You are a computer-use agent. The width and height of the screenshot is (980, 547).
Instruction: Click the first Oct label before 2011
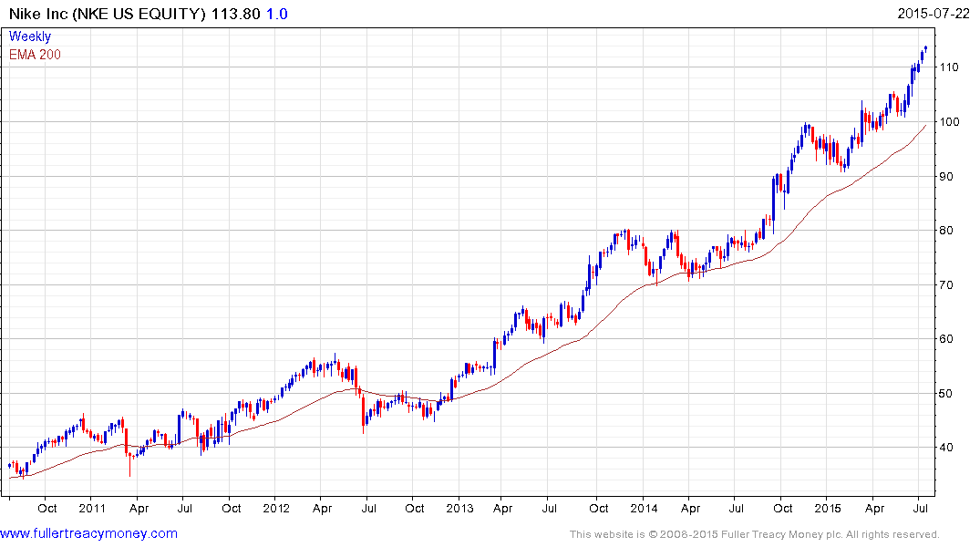(46, 508)
